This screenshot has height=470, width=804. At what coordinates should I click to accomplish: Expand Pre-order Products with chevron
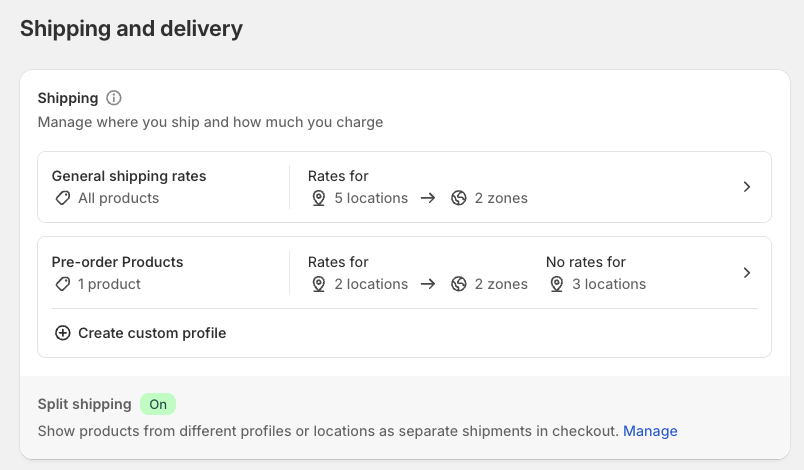[x=747, y=273]
